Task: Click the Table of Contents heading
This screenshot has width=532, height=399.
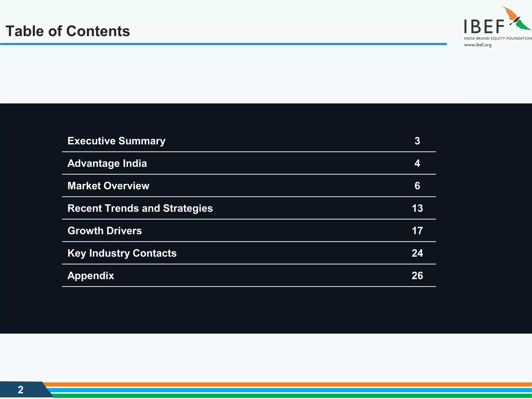Action: (68, 31)
